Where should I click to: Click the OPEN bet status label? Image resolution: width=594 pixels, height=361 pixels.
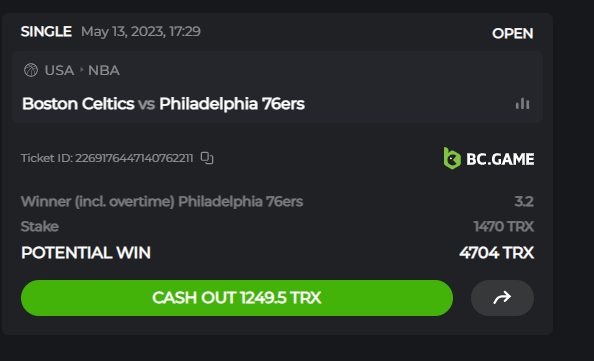point(513,33)
